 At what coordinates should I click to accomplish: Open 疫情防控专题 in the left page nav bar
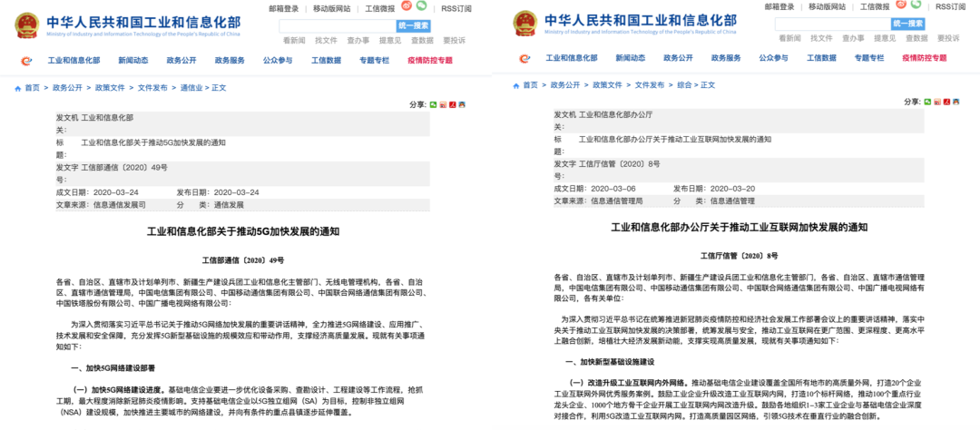(430, 61)
